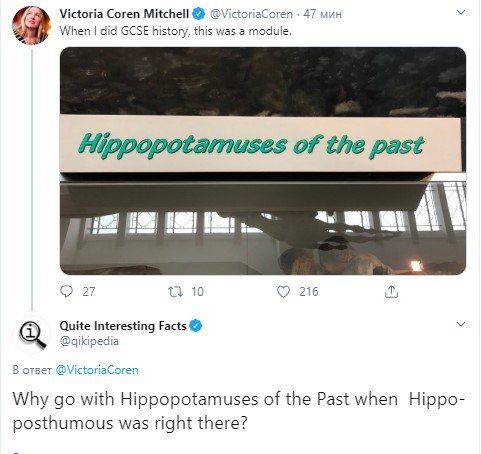Open the tweet timestamp 47 мин

pyautogui.click(x=322, y=14)
